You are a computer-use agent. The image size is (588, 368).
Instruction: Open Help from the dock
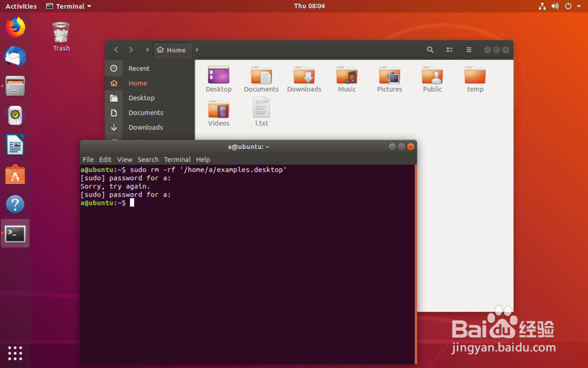click(x=15, y=204)
